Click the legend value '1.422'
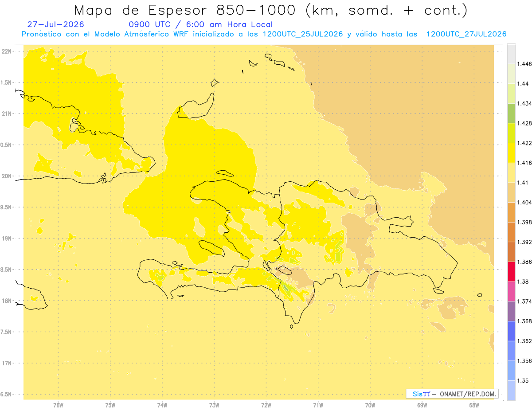 [x=524, y=143]
